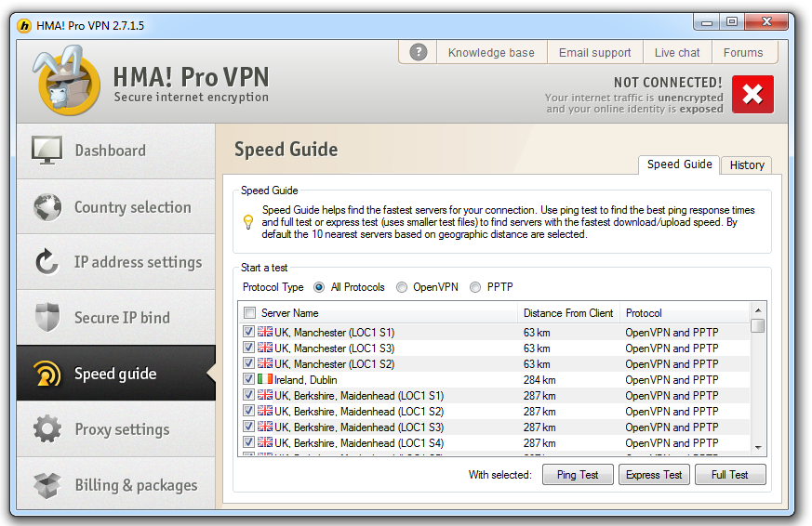Start the Express Test
812x526 pixels.
(654, 474)
